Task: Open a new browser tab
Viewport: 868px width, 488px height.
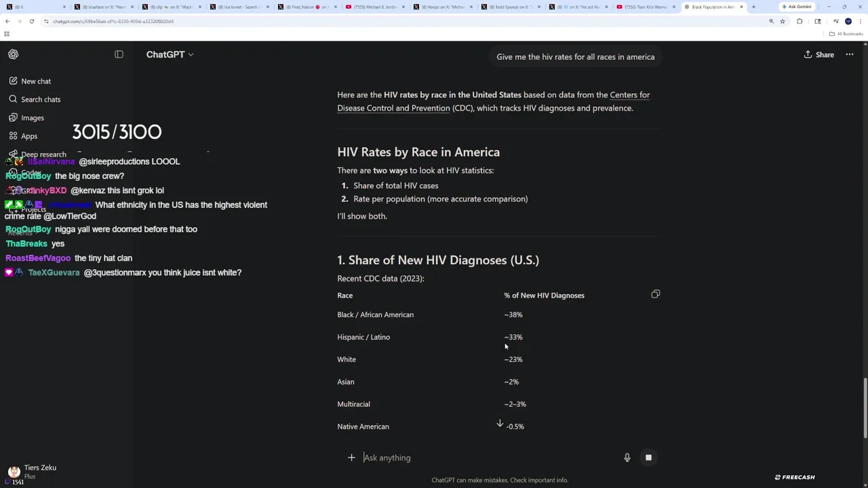Action: click(x=753, y=7)
